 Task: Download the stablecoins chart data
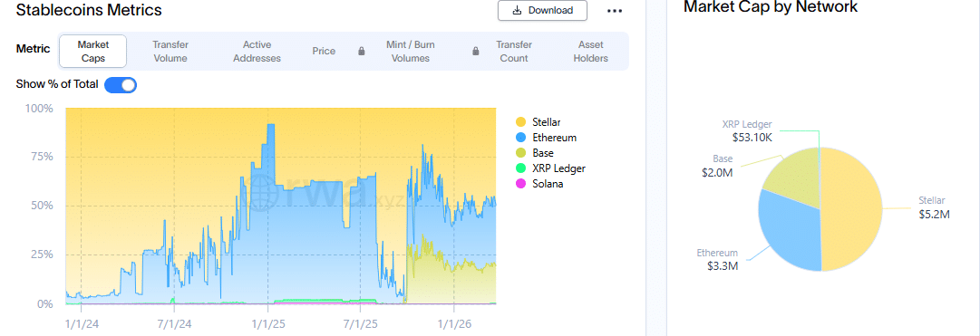(542, 11)
